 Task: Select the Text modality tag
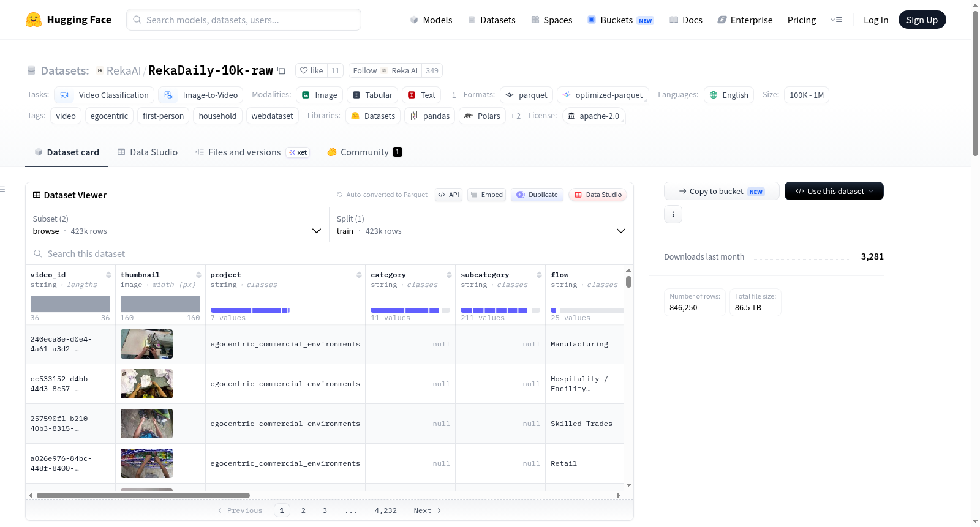click(x=421, y=95)
